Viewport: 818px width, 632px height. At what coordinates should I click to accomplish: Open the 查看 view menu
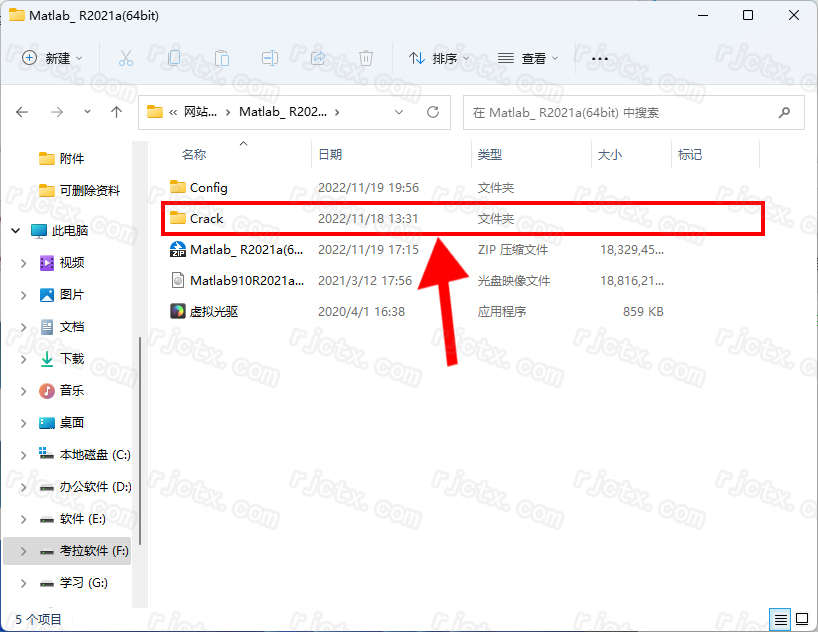[528, 58]
